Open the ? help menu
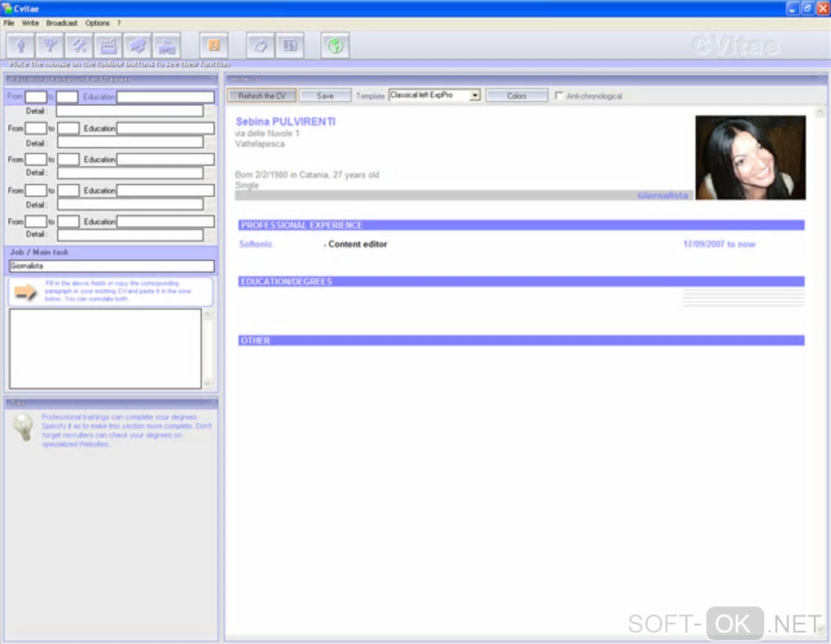 click(119, 23)
